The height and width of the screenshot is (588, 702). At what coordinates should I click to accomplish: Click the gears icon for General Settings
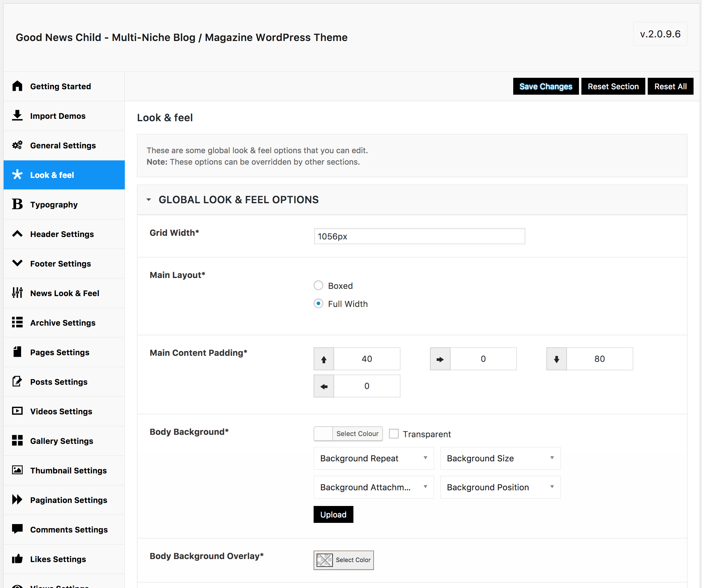(17, 145)
